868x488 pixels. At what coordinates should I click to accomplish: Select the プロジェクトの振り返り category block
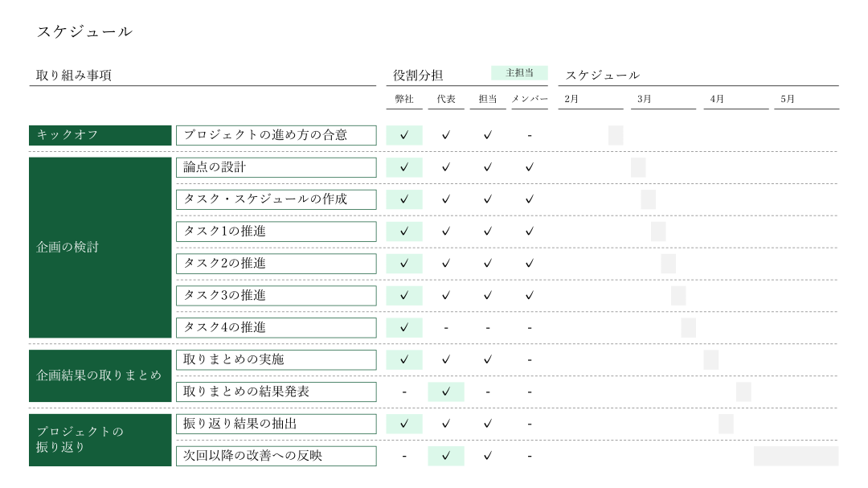coord(100,440)
